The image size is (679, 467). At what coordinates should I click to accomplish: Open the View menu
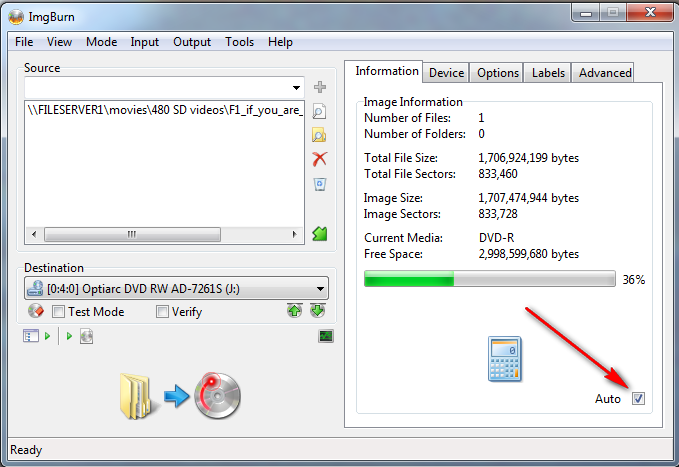[x=59, y=42]
